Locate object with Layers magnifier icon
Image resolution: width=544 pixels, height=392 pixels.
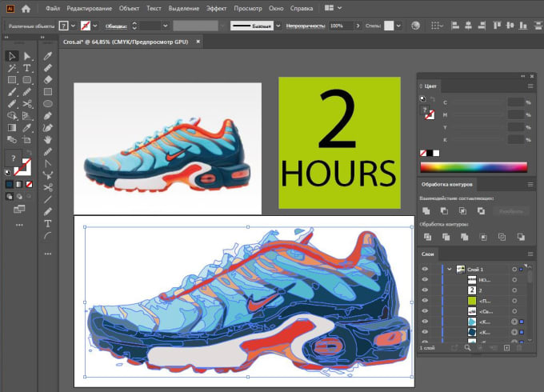pos(468,347)
